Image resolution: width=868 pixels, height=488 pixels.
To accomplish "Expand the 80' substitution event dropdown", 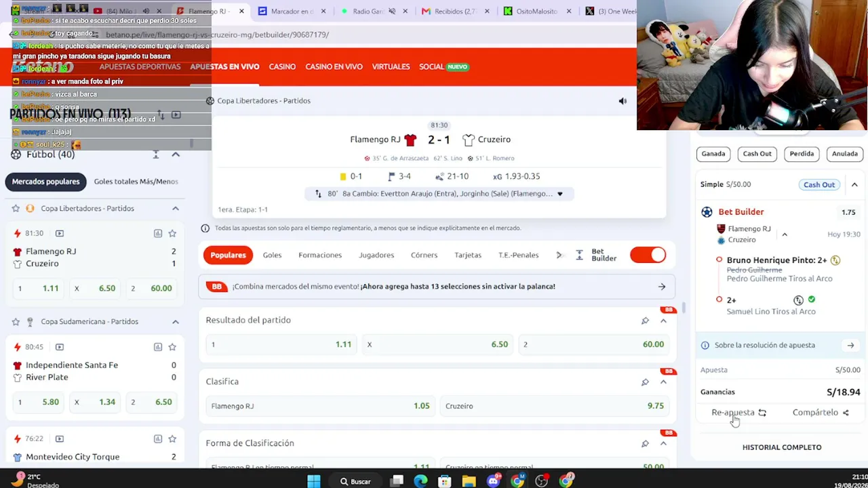I will [x=559, y=194].
